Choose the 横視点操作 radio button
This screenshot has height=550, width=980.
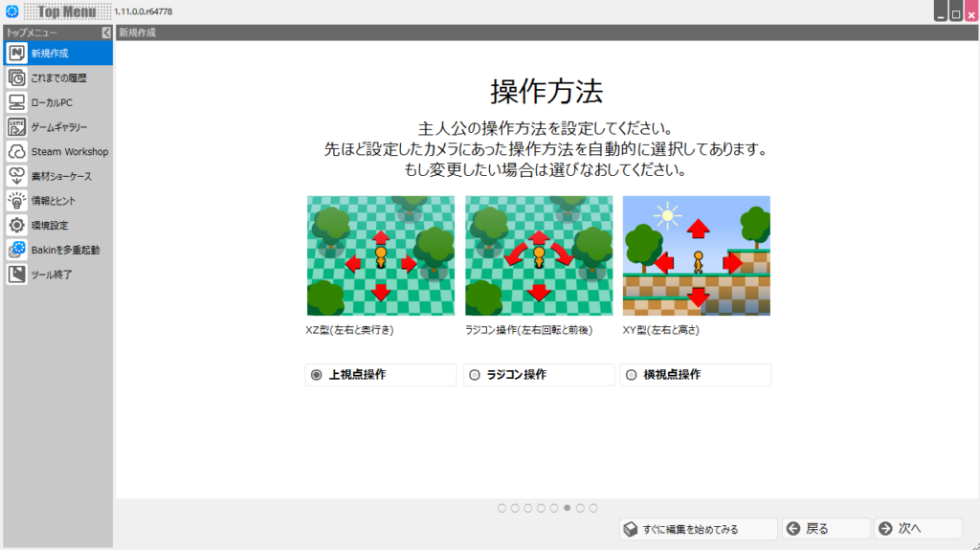click(632, 375)
